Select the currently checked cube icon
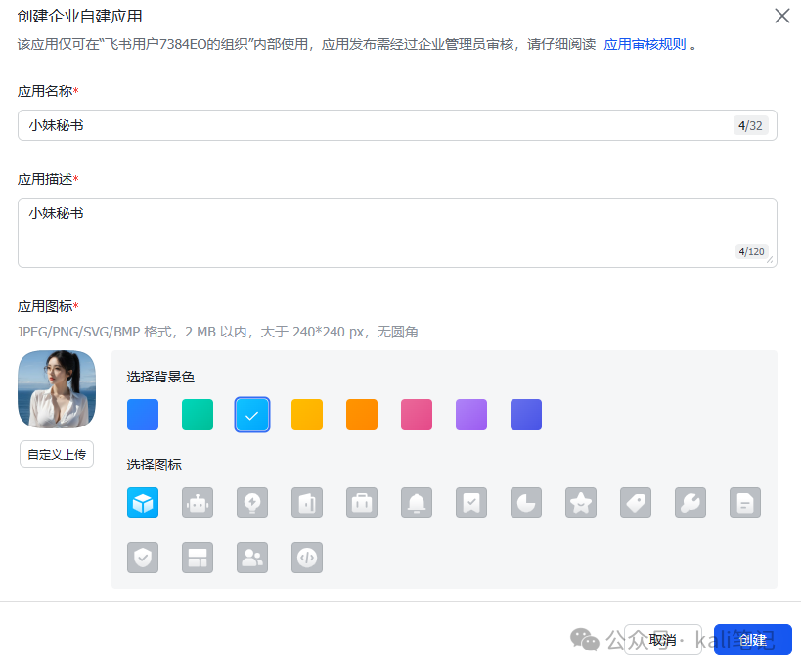The image size is (801, 672). 142,502
